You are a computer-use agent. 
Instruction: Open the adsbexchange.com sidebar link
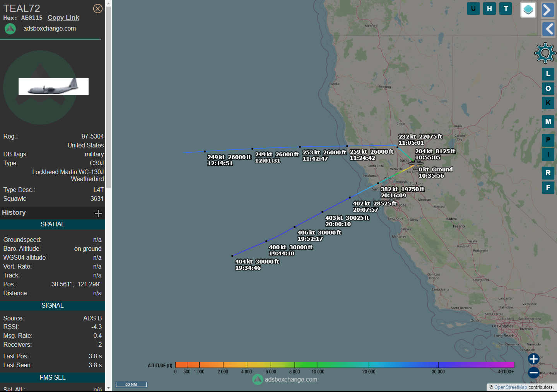(x=50, y=29)
